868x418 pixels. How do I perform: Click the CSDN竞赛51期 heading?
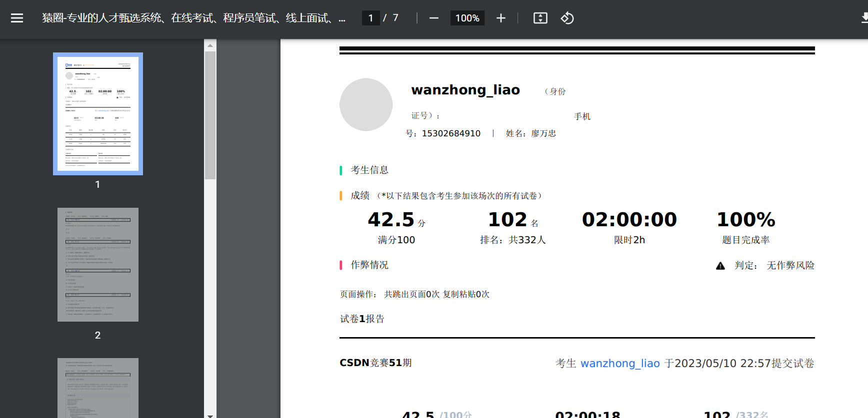point(375,363)
